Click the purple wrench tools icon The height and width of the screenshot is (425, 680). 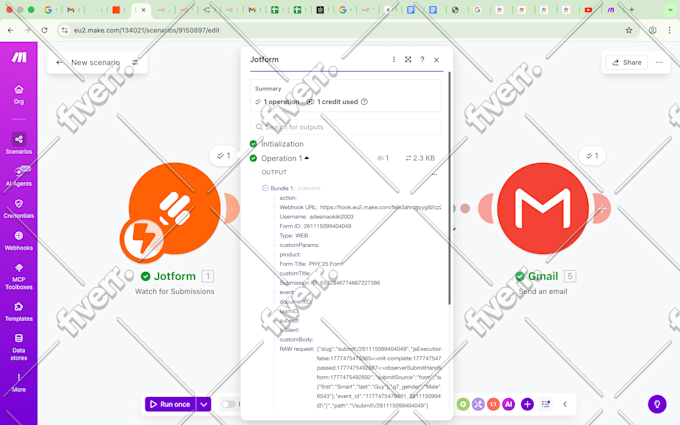478,404
